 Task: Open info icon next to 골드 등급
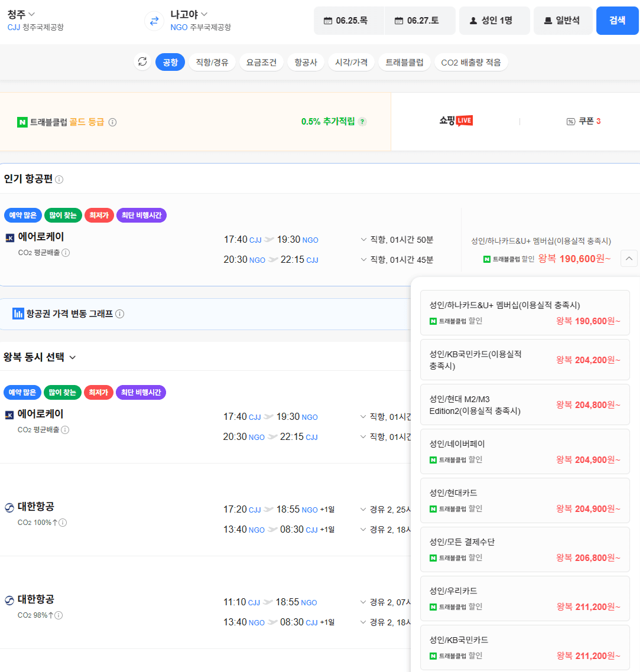coord(112,122)
